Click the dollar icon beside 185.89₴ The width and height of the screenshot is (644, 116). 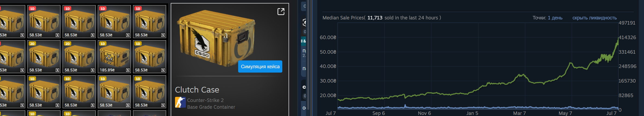click(x=128, y=70)
